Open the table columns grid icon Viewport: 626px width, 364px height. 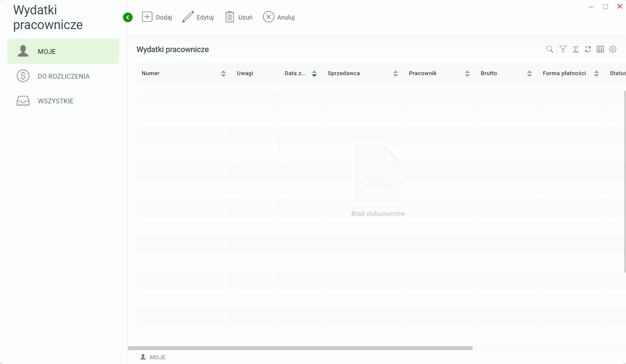pos(600,50)
